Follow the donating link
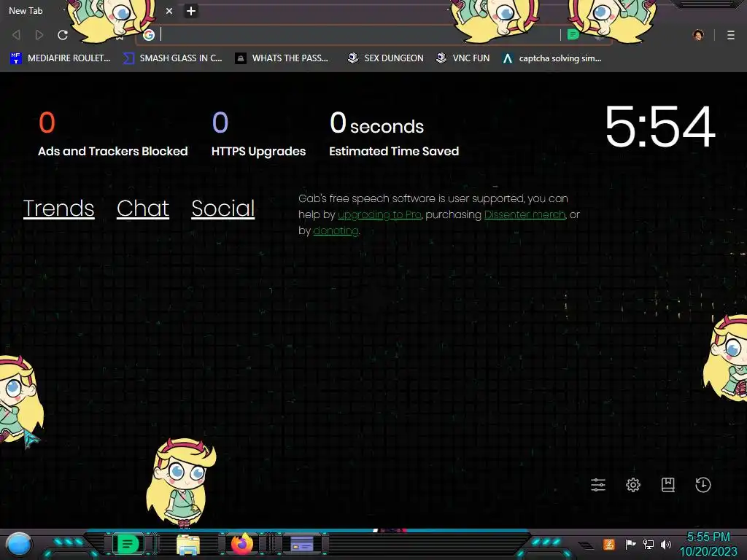 click(x=336, y=231)
